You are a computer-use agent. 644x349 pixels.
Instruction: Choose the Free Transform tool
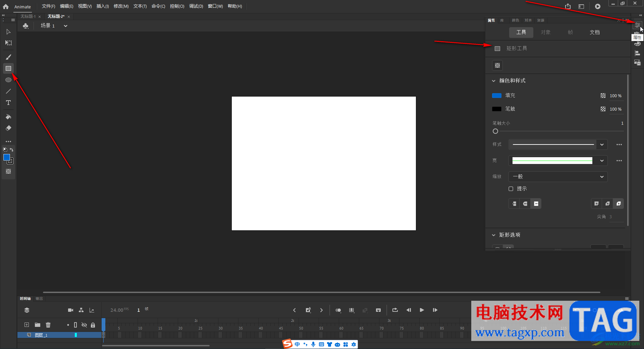8,43
